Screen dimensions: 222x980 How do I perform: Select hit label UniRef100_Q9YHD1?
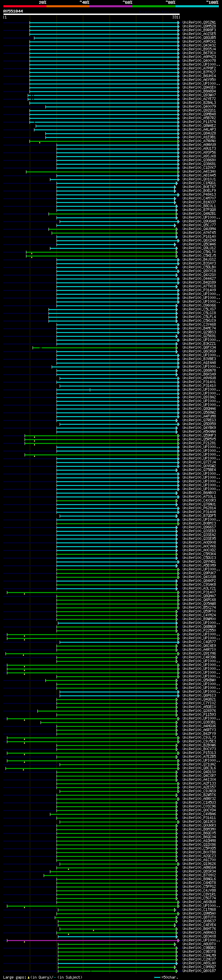tap(199, 561)
